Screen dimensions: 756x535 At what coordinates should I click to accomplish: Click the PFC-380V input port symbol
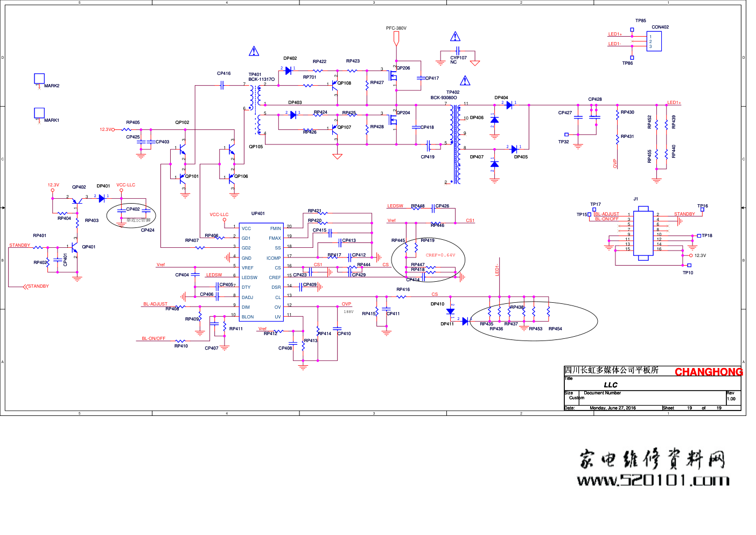click(x=396, y=38)
